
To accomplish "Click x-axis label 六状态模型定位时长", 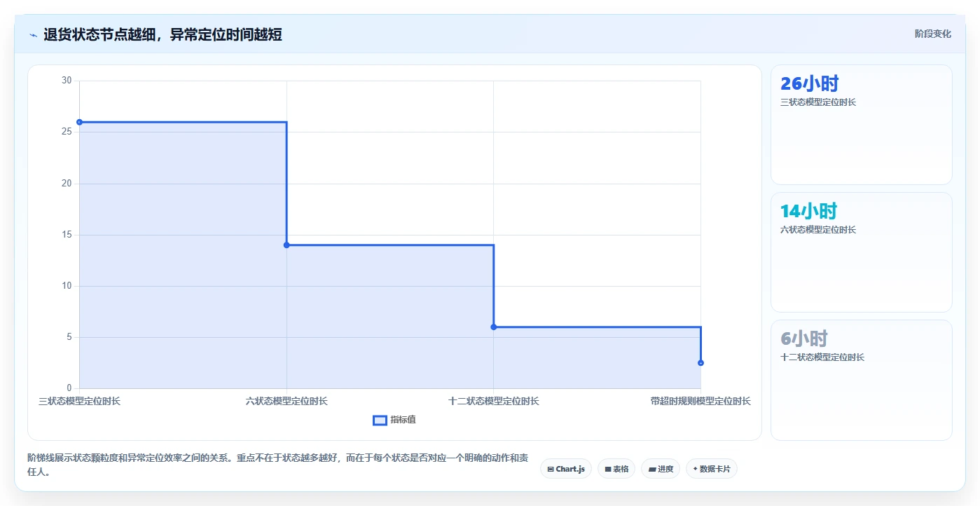I will [x=287, y=401].
